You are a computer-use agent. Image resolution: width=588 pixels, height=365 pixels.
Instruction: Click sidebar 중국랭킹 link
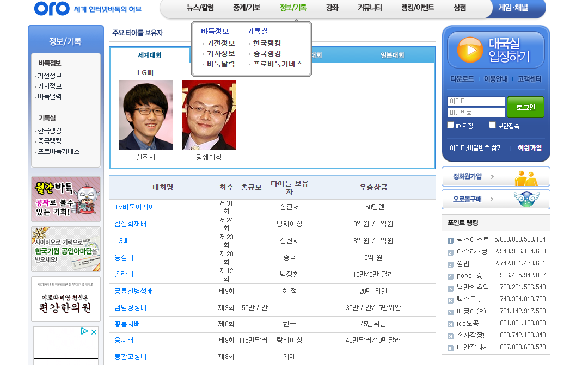click(49, 141)
